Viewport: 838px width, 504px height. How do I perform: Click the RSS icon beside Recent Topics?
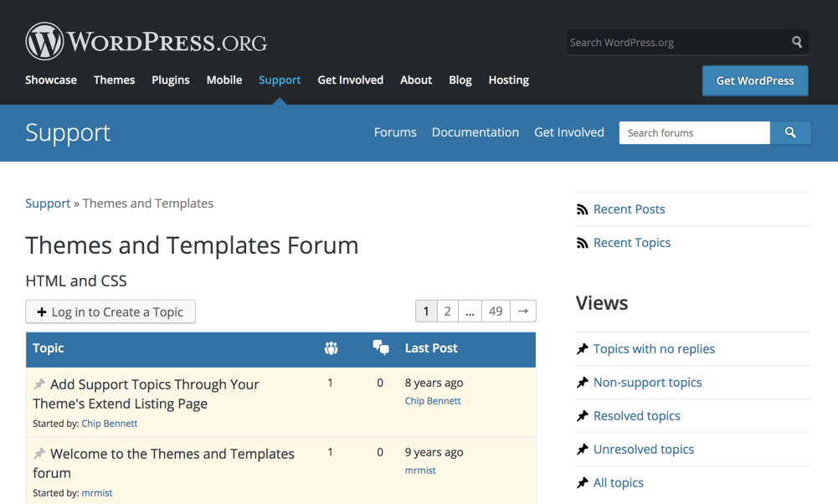(x=582, y=243)
